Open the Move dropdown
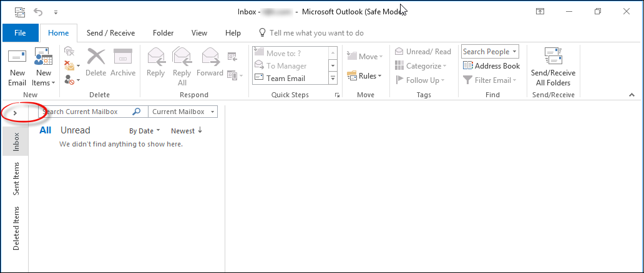644x273 pixels. [364, 56]
